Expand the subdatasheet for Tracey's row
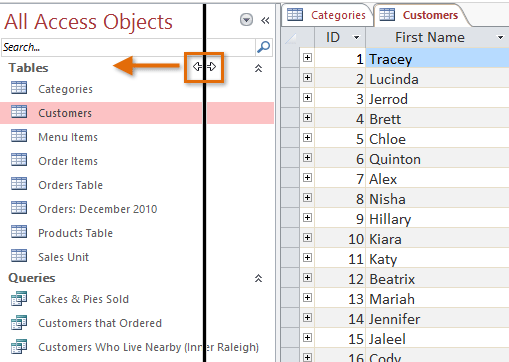This screenshot has width=509, height=362. (307, 58)
